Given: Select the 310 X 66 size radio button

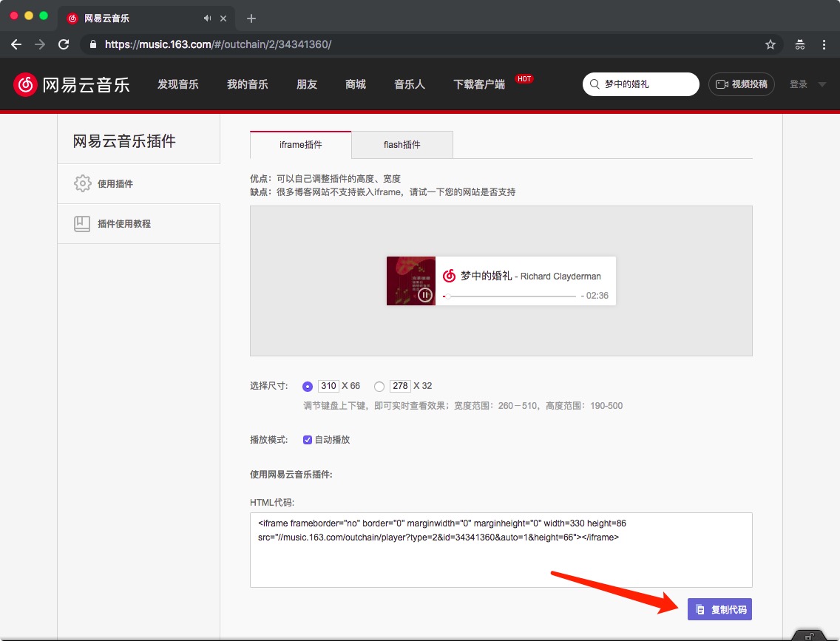Looking at the screenshot, I should (308, 386).
